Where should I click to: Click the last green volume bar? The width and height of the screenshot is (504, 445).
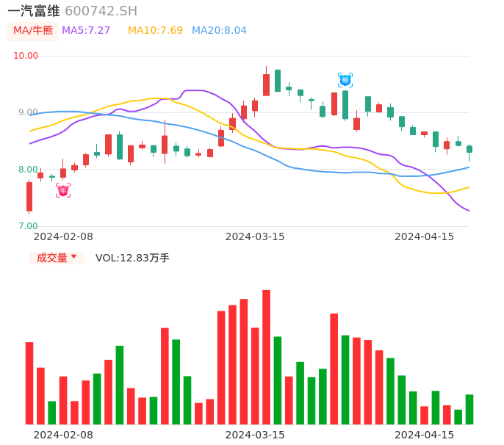coord(469,410)
